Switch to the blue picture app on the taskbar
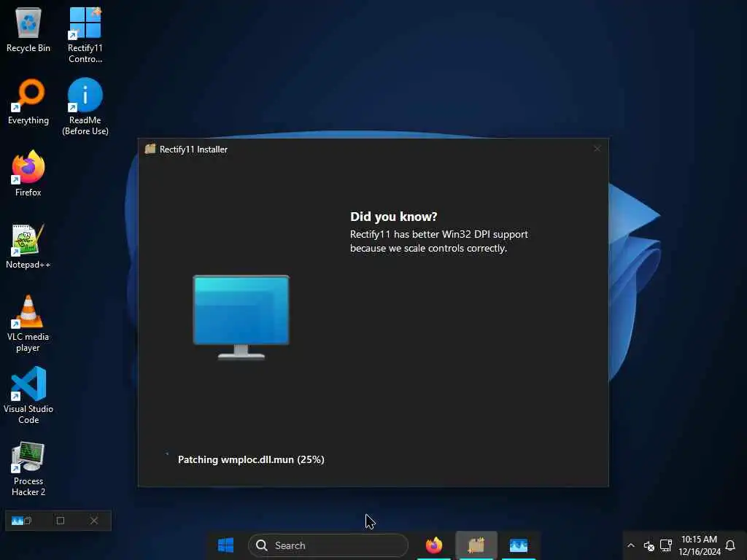The height and width of the screenshot is (560, 747). click(x=519, y=545)
